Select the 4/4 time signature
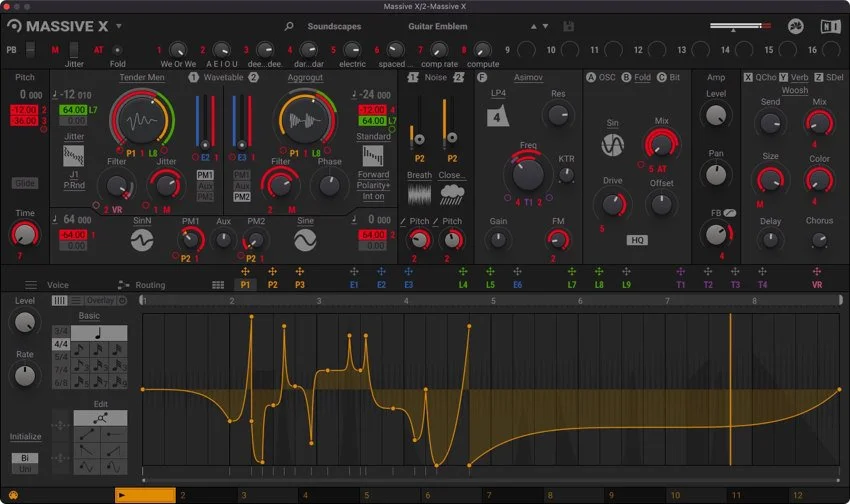The height and width of the screenshot is (504, 850). (61, 344)
